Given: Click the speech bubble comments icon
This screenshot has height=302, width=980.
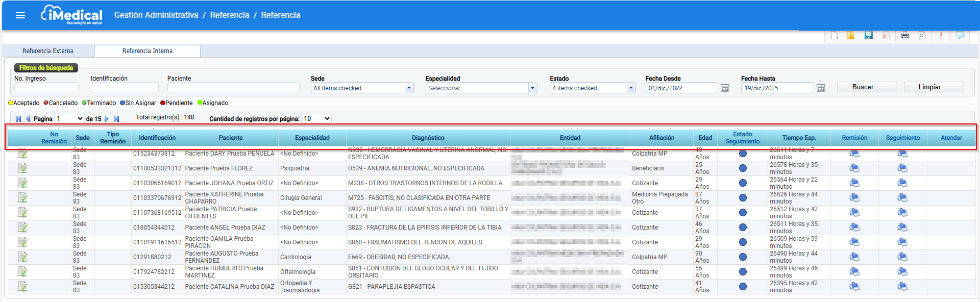Looking at the screenshot, I should [960, 35].
